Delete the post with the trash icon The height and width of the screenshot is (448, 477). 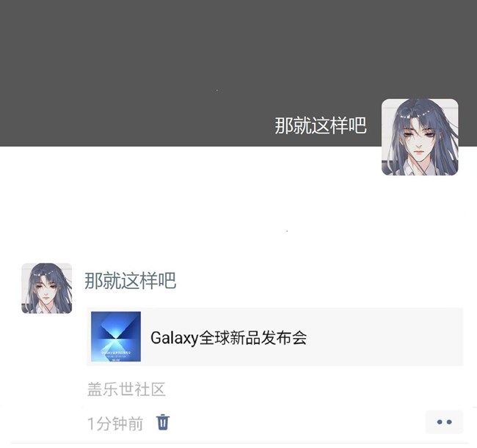(x=163, y=422)
